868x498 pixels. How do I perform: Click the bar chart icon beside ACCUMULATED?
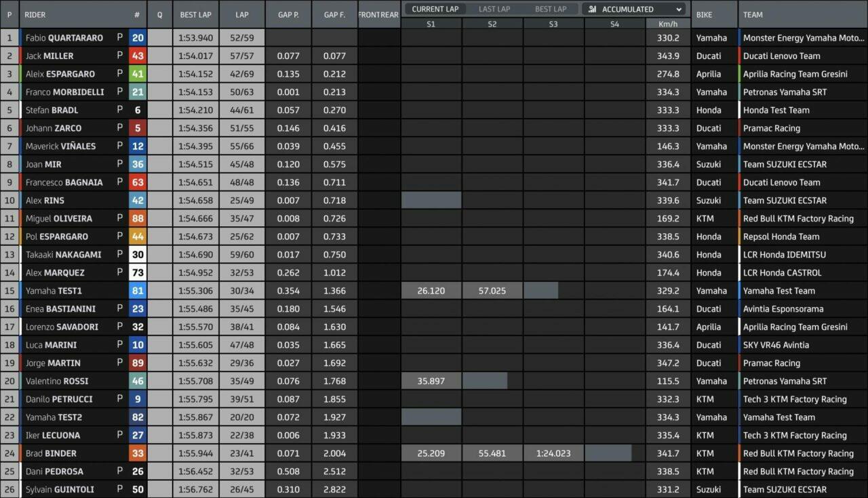coord(593,9)
